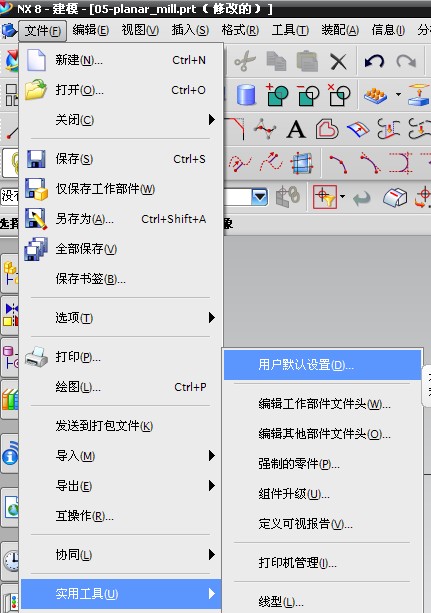Expand the 导入(M) Import submenu

click(x=120, y=455)
